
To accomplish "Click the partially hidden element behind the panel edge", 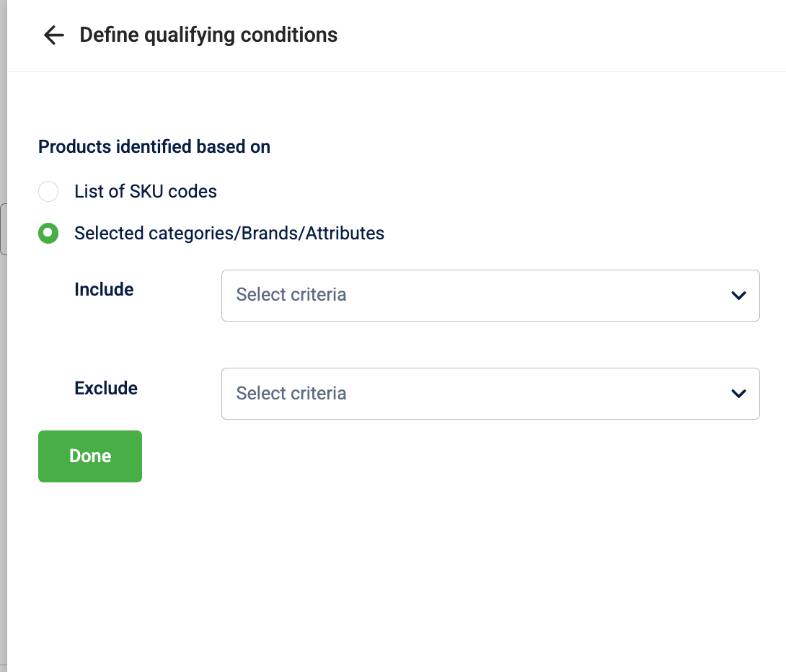I will click(x=3, y=229).
